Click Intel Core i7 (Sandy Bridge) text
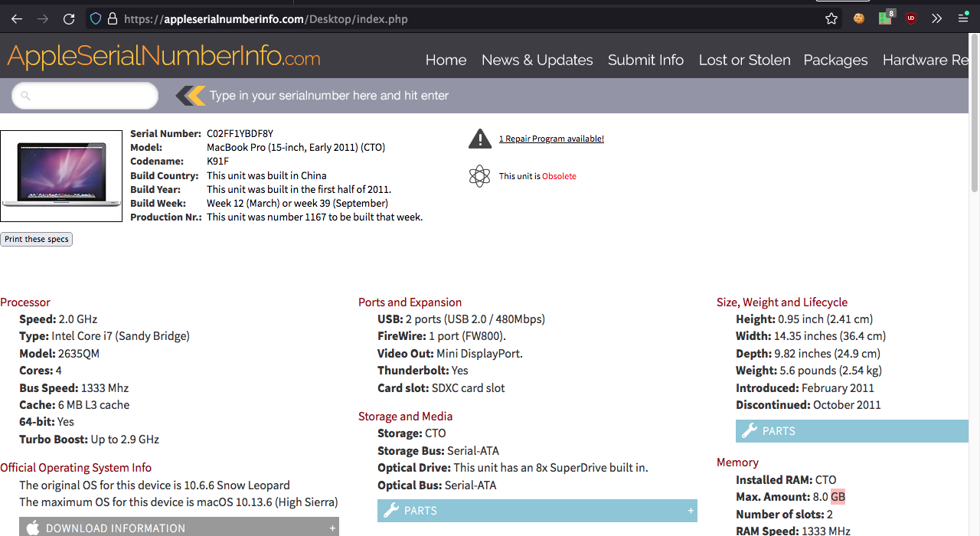 [120, 335]
